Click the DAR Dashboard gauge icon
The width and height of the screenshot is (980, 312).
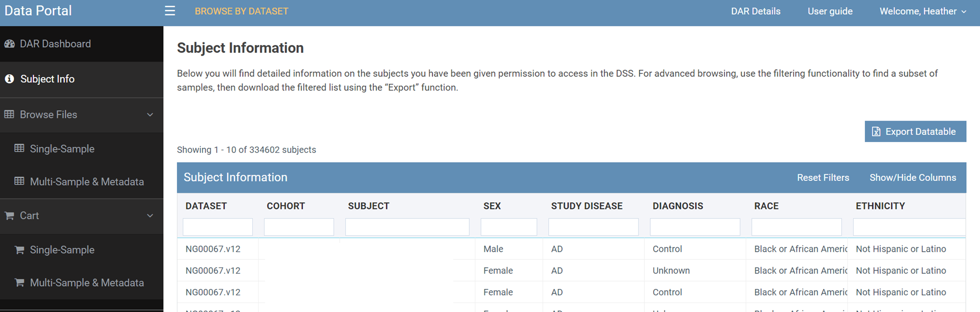pyautogui.click(x=9, y=44)
